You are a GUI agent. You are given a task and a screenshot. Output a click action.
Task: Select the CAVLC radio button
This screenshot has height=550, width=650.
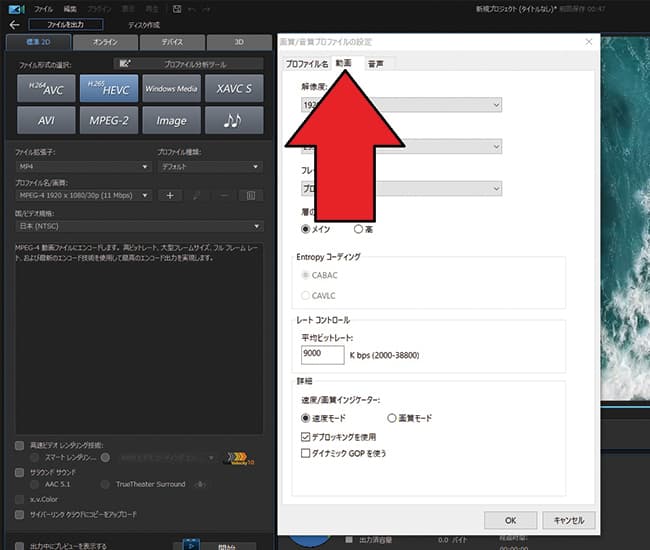(306, 296)
